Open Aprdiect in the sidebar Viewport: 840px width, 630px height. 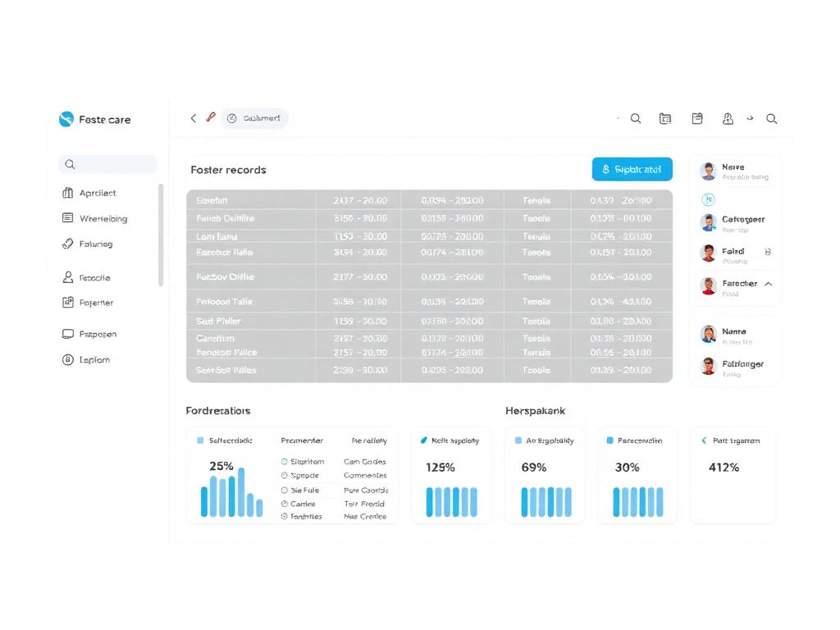97,194
